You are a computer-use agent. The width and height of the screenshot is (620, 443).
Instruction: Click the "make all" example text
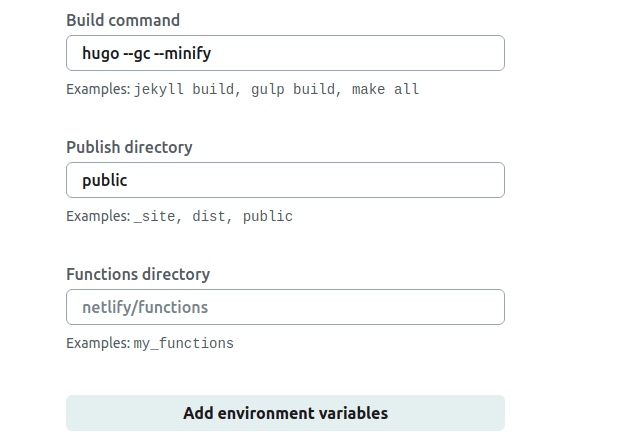click(x=385, y=90)
